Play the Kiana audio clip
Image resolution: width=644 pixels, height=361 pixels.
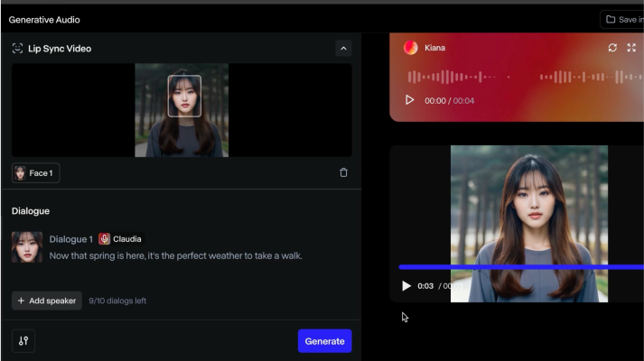[409, 100]
